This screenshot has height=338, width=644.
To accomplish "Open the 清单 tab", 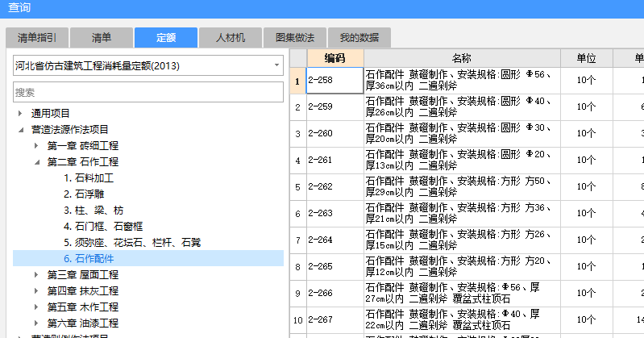I will (102, 38).
